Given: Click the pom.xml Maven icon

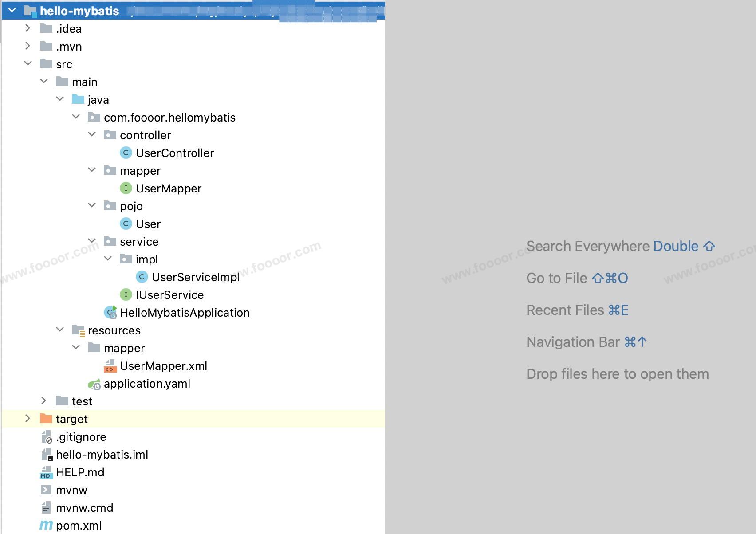Looking at the screenshot, I should click(46, 526).
